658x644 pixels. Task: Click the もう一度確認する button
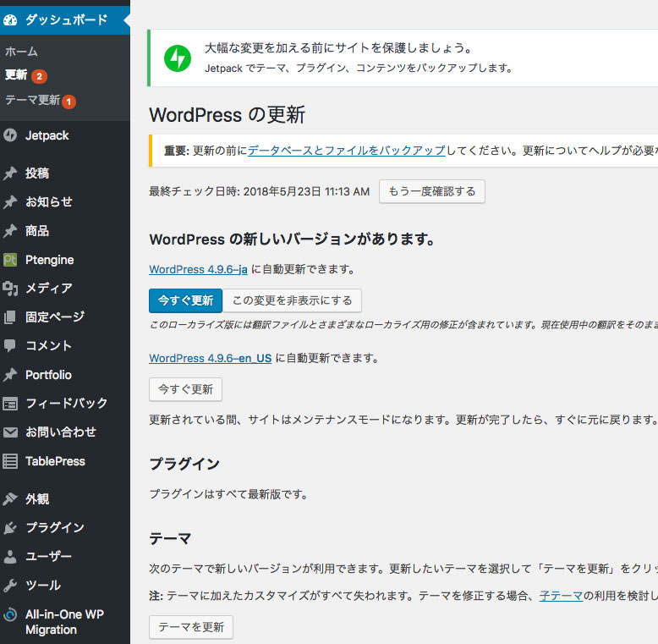click(x=432, y=191)
